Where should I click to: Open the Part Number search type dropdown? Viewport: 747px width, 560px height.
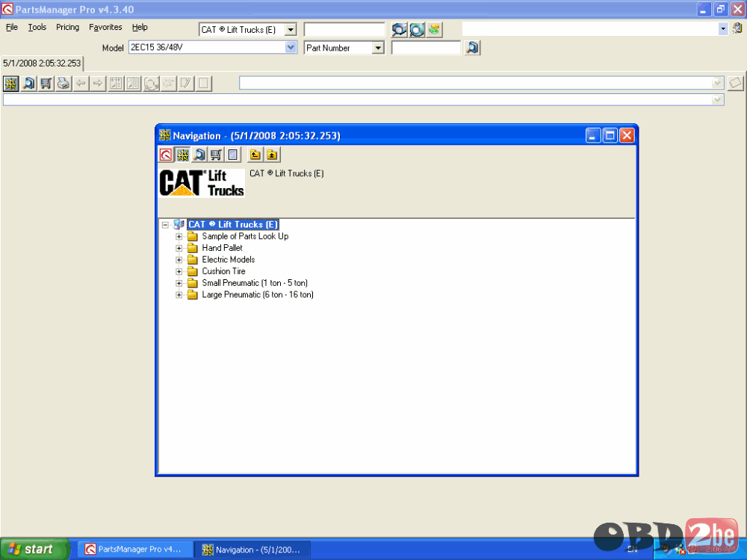(x=378, y=48)
